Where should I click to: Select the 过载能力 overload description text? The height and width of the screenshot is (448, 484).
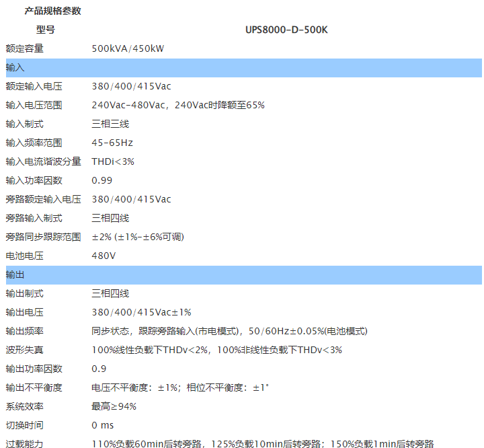coord(262,444)
